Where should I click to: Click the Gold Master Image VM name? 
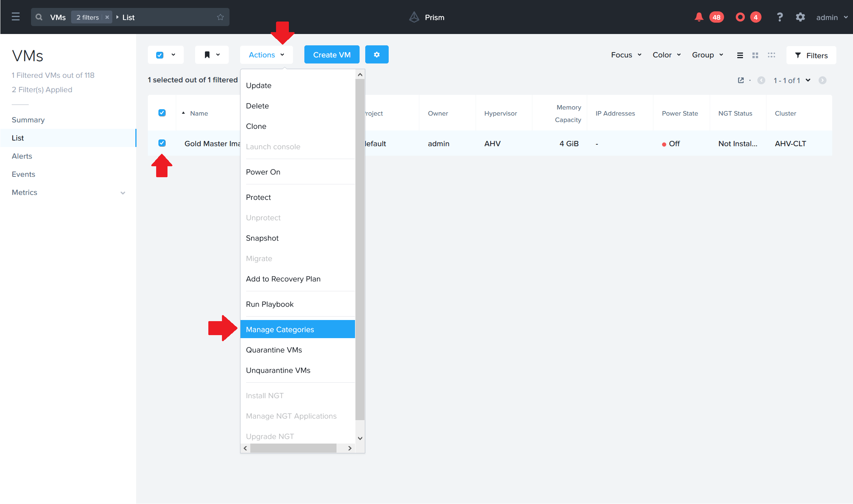212,144
